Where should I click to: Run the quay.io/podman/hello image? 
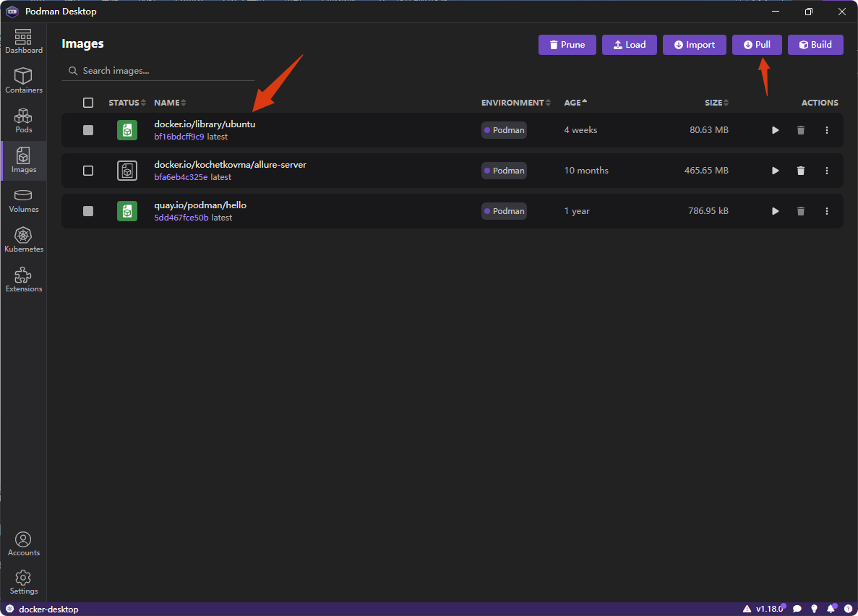click(775, 211)
